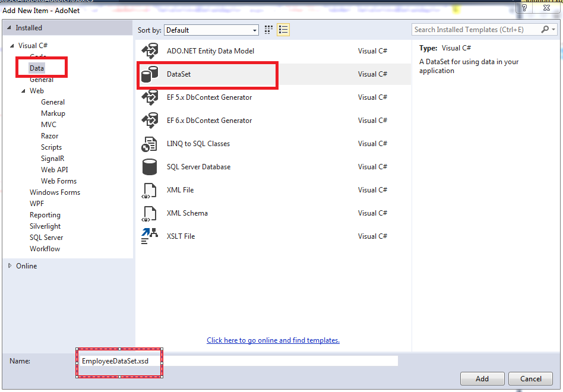
Task: Select the XML Schema template icon
Action: coord(149,214)
